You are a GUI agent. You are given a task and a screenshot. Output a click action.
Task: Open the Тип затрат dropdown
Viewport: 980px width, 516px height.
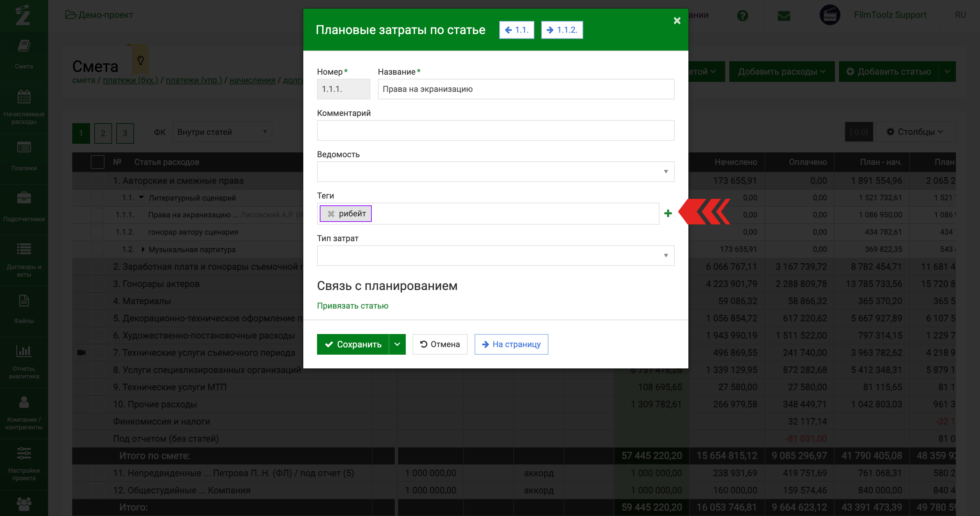[x=495, y=255]
